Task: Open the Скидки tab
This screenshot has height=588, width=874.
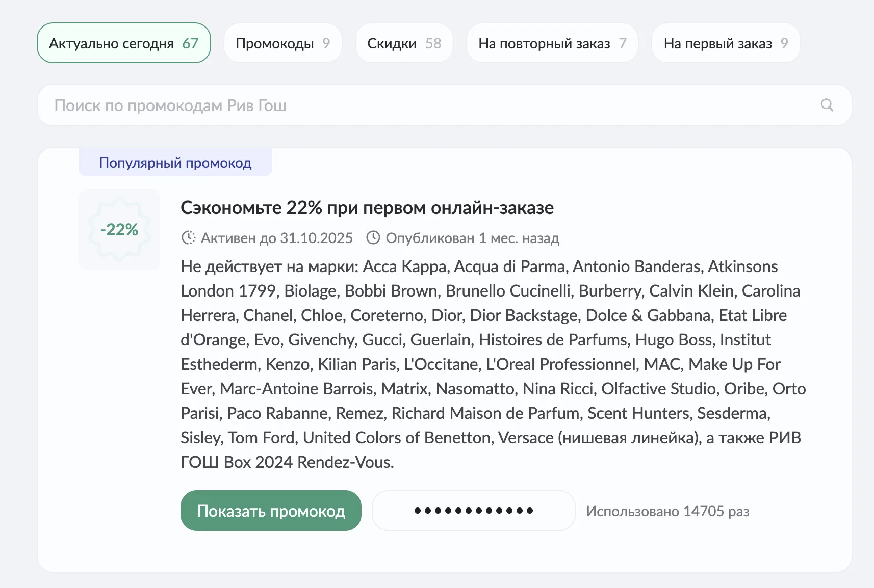Action: [x=404, y=43]
